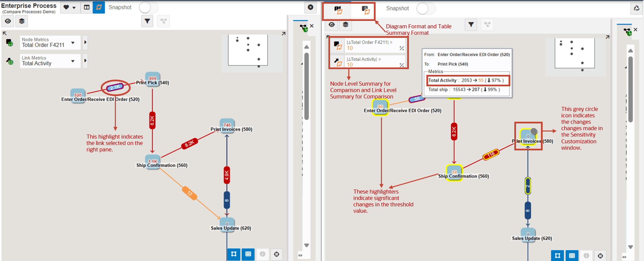Click the fit-to-screen button in left pane
The width and height of the screenshot is (644, 261).
pos(234,254)
